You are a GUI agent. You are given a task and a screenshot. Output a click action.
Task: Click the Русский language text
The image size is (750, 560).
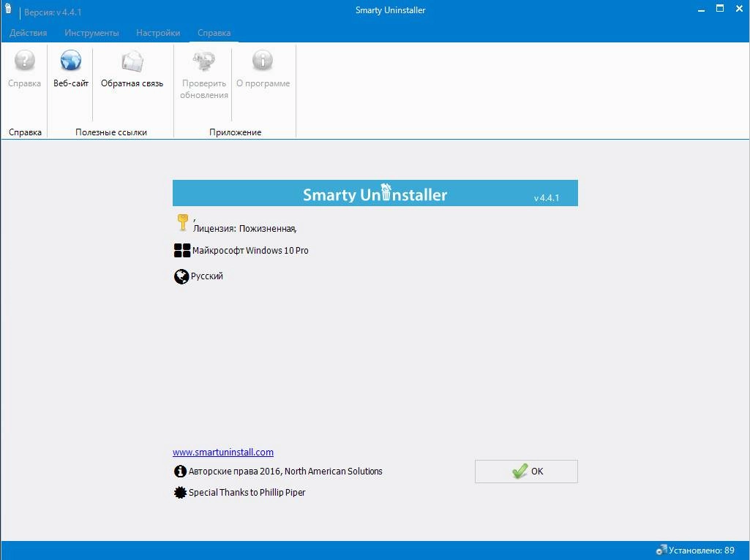pyautogui.click(x=206, y=276)
